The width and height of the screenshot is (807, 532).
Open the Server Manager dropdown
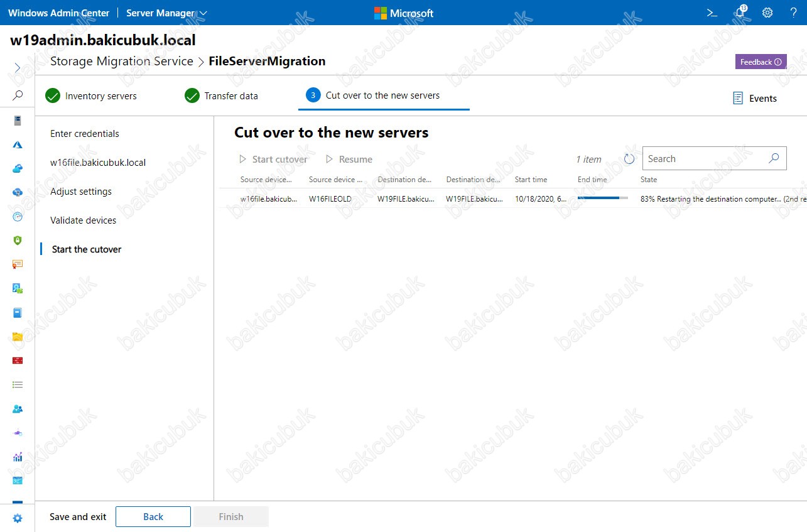pyautogui.click(x=166, y=13)
